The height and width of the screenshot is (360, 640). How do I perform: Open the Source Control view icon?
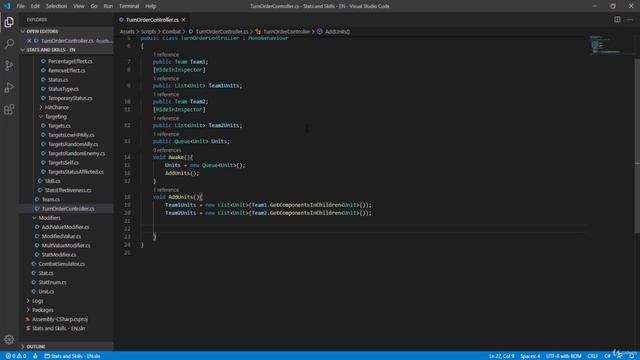(x=9, y=66)
